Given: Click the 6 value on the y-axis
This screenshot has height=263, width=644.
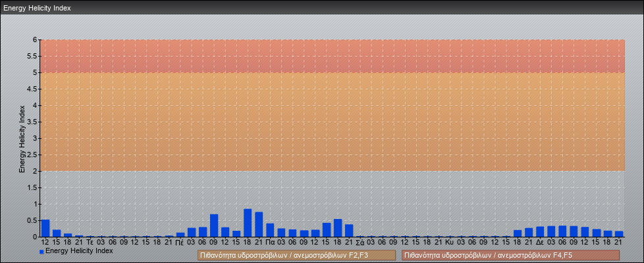Looking at the screenshot, I should [x=36, y=39].
